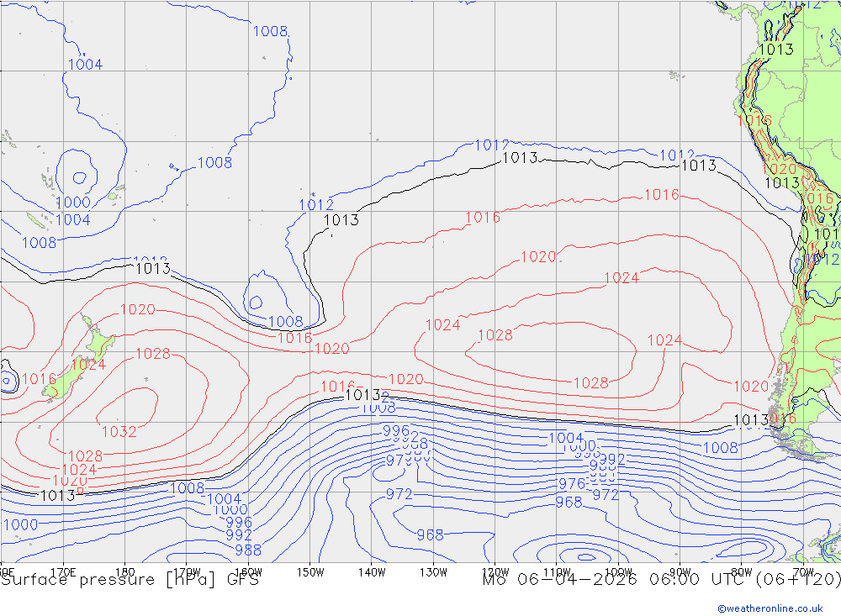Click the 1013 label beside southern Chile
The height and width of the screenshot is (616, 841).
(750, 420)
